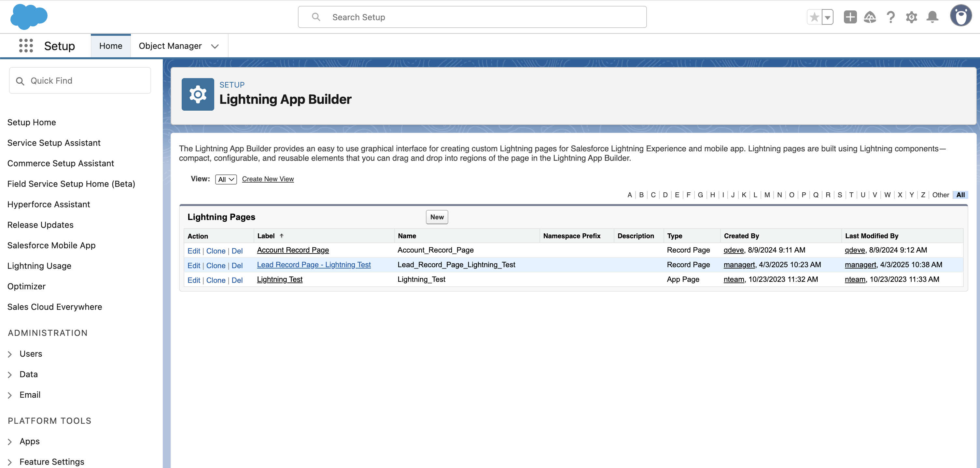
Task: Open Commerce Setup Assistant
Action: tap(61, 163)
